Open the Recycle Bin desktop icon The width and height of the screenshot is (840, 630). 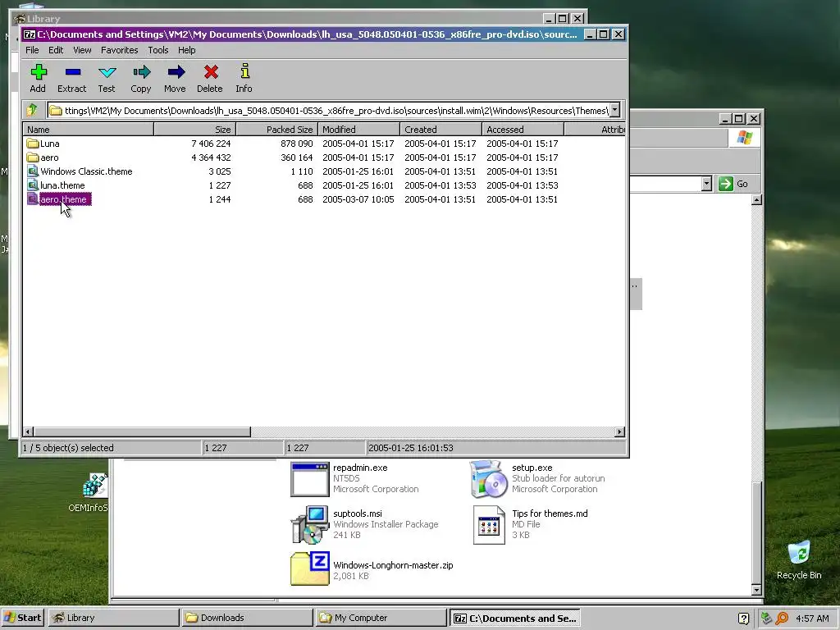pos(799,554)
